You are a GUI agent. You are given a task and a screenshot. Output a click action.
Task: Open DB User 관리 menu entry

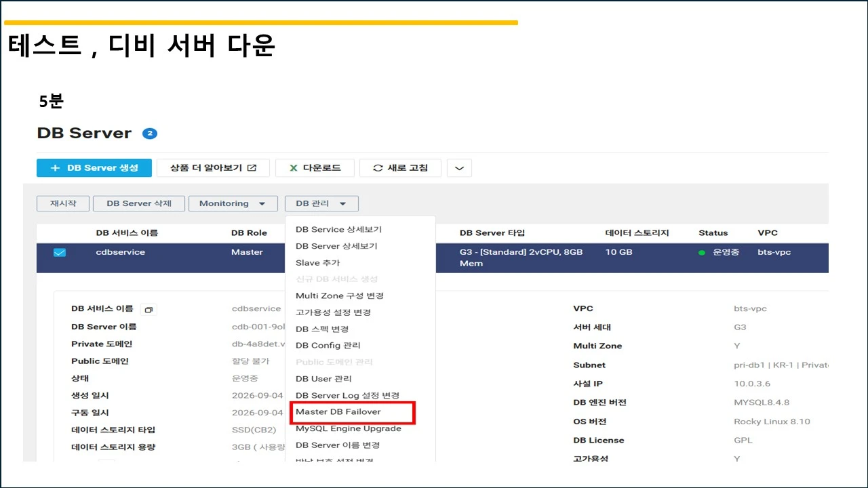323,379
